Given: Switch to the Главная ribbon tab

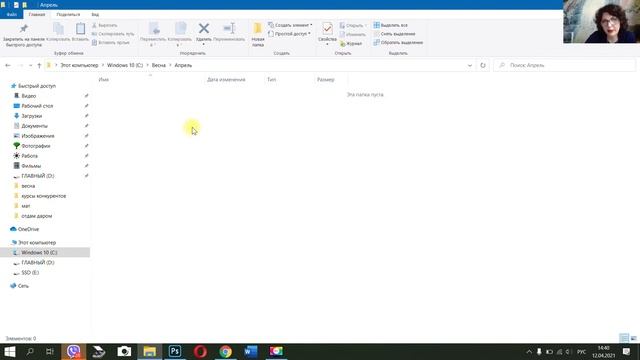Looking at the screenshot, I should (37, 14).
